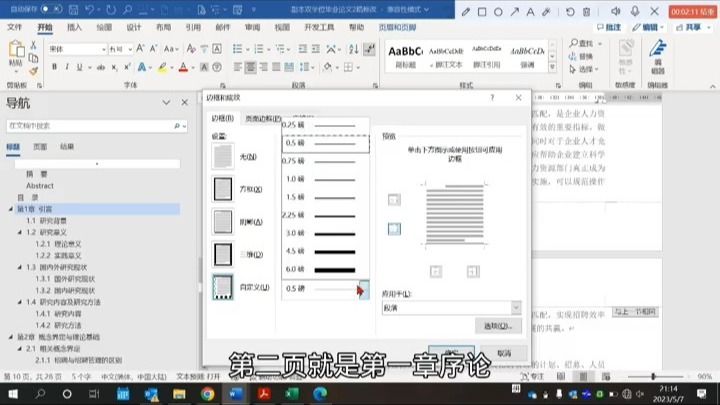Toggle the top border button in preview

click(394, 200)
